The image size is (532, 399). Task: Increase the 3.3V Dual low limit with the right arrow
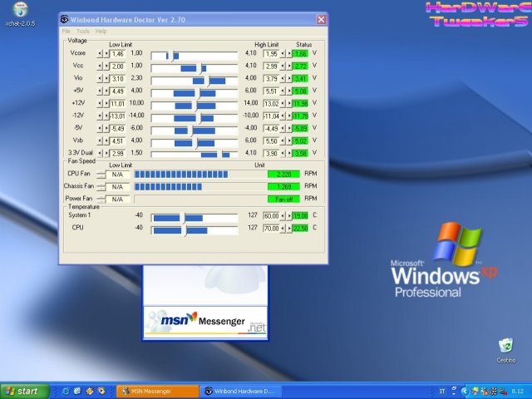[x=106, y=153]
